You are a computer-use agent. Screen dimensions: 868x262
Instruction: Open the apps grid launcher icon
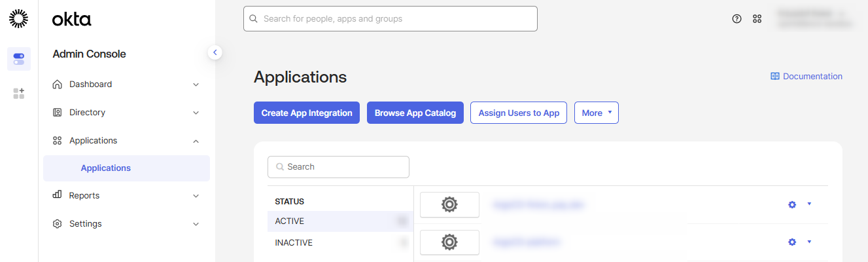tap(757, 19)
